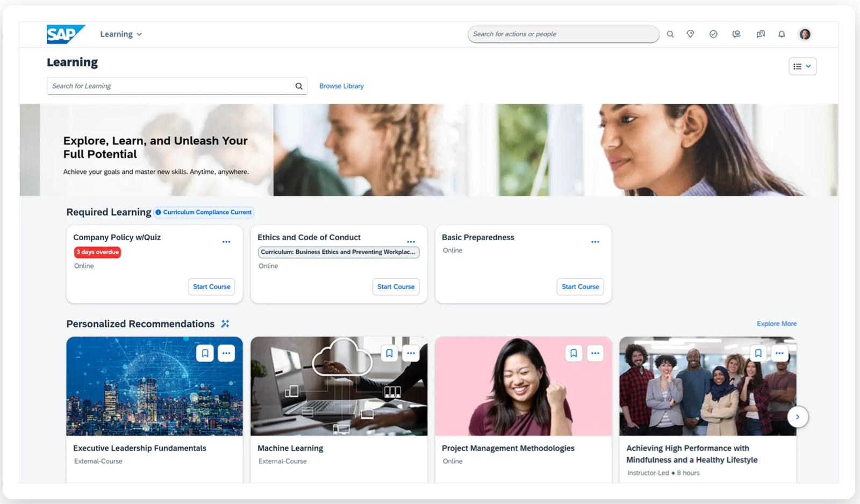Open more options menu for Basic Preparedness
Viewport: 860px width, 504px height.
tap(595, 242)
